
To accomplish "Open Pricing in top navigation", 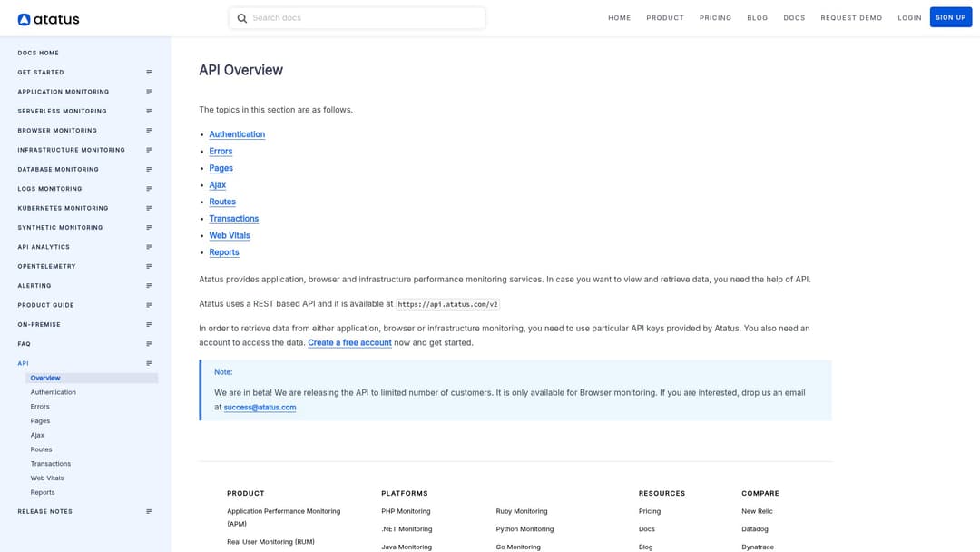I will (x=715, y=18).
